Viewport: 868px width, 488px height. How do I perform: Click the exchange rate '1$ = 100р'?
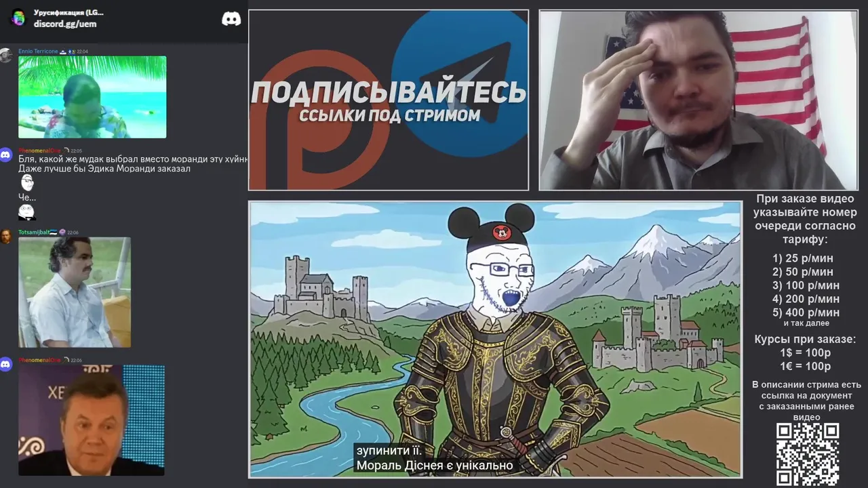point(806,353)
